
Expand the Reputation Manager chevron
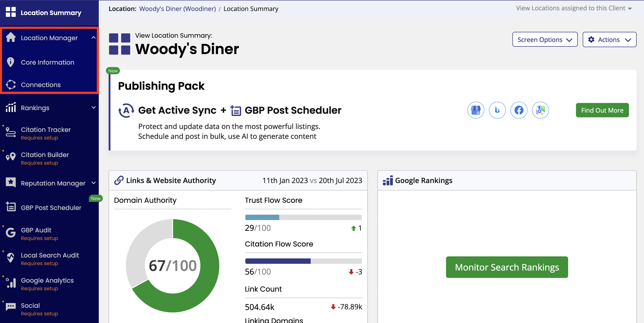[94, 183]
